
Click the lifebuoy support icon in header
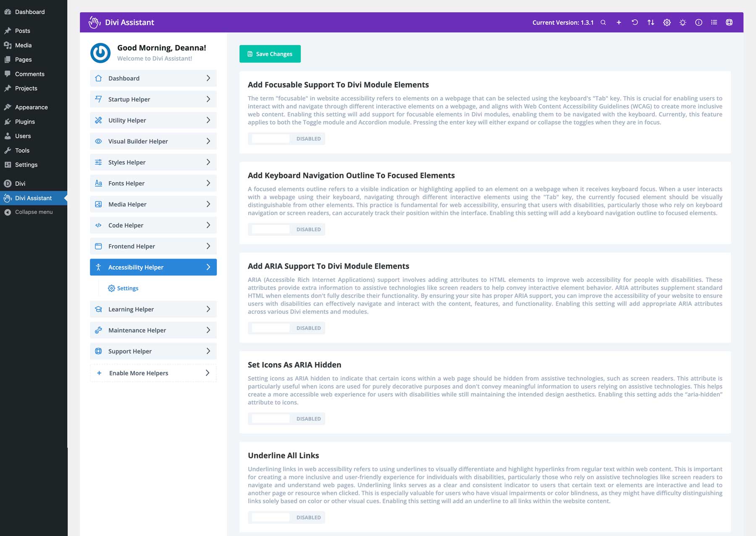click(729, 23)
